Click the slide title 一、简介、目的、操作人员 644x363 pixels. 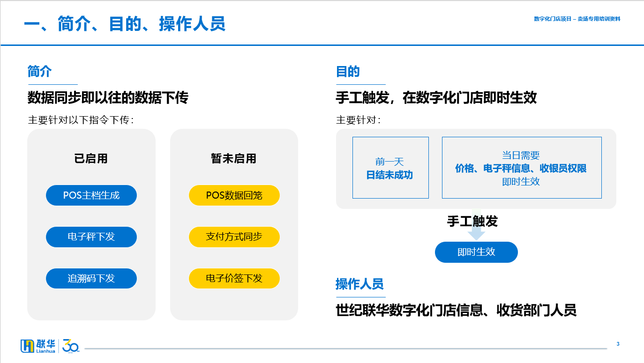125,24
